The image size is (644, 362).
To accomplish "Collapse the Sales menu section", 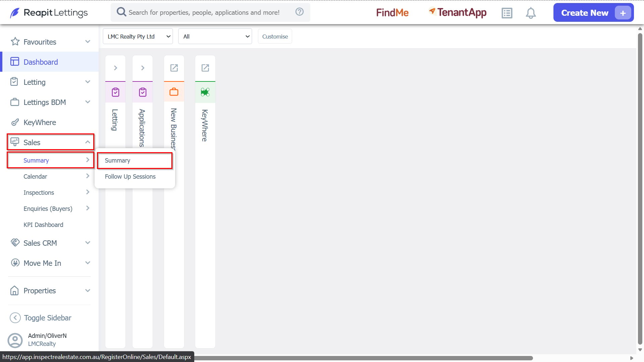I will pos(50,142).
